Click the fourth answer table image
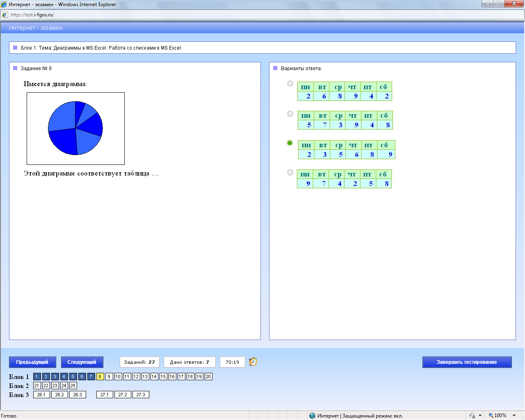525x420 pixels. [345, 179]
